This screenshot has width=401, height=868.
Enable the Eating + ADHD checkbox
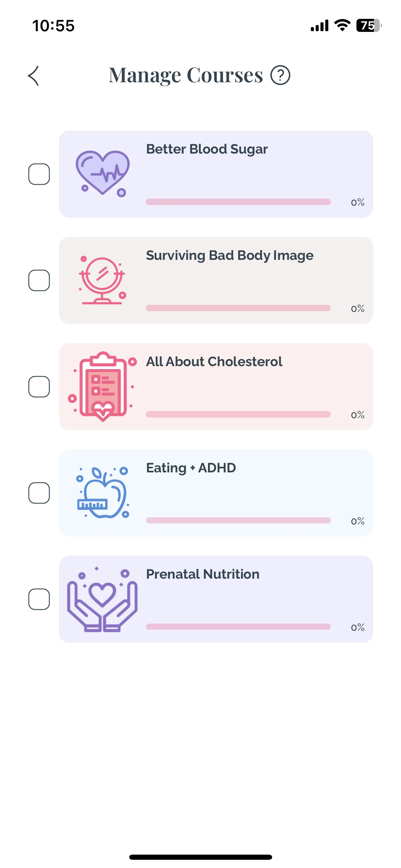[39, 493]
